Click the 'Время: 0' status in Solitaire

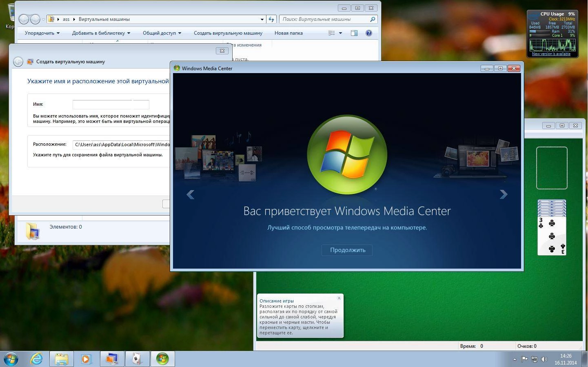(471, 346)
